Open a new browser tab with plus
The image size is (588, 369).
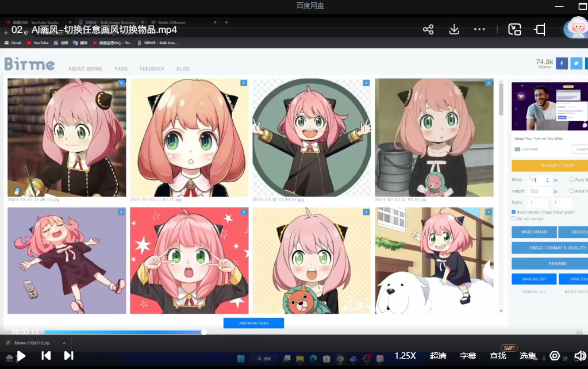(x=226, y=22)
